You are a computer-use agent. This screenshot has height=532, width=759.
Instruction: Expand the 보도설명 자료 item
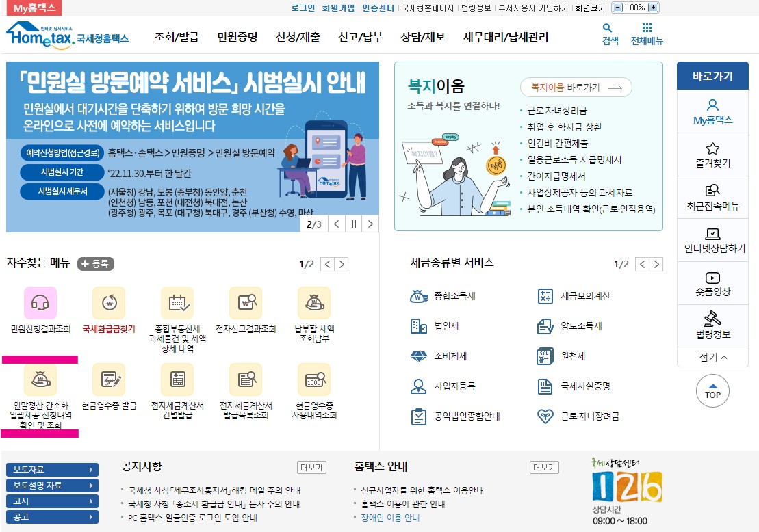(52, 486)
